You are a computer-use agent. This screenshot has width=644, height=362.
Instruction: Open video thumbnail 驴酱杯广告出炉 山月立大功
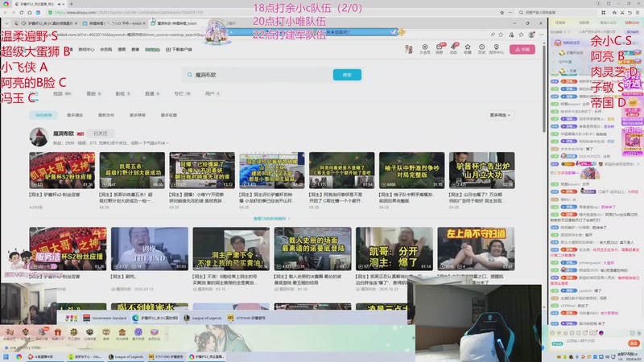pyautogui.click(x=481, y=171)
